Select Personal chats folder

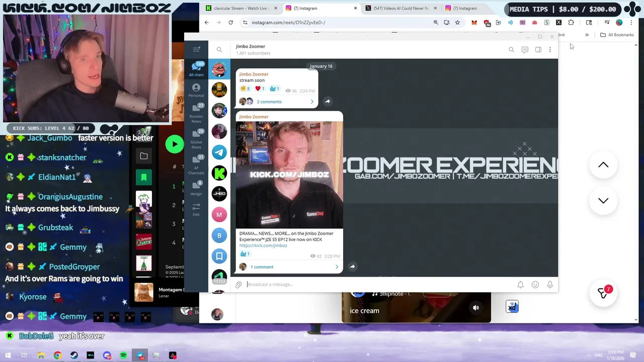(x=196, y=90)
